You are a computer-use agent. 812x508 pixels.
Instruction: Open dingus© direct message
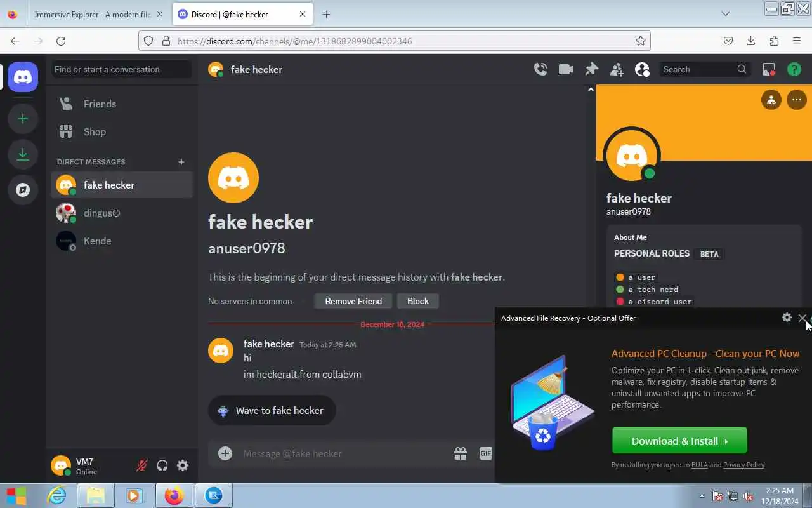[121, 213]
